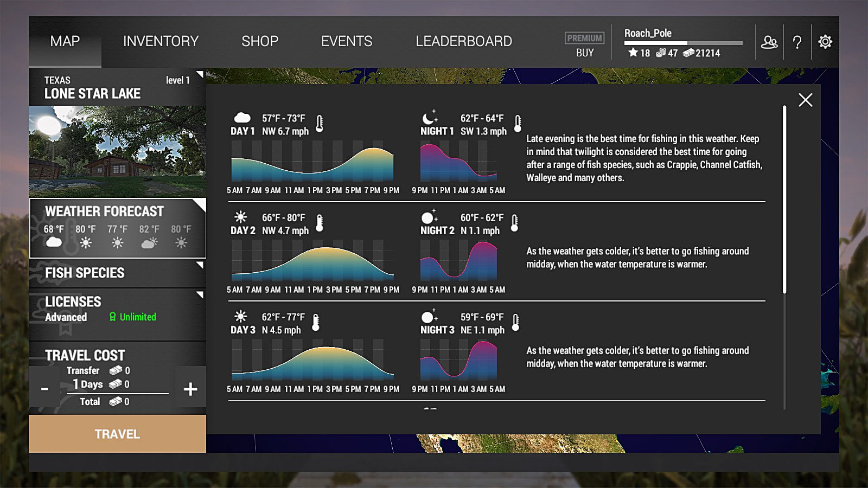Click the Day 2 sunny weather icon
Viewport: 868px width, 488px height.
[241, 217]
